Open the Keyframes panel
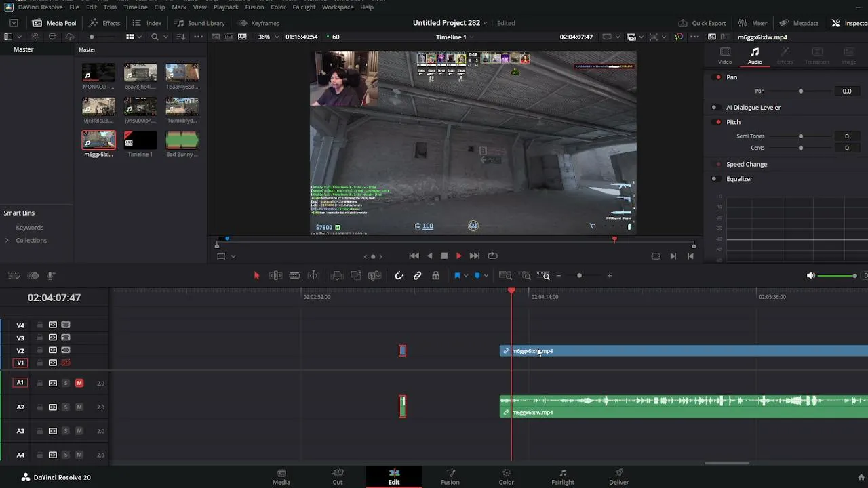Viewport: 868px width, 488px height. click(258, 23)
